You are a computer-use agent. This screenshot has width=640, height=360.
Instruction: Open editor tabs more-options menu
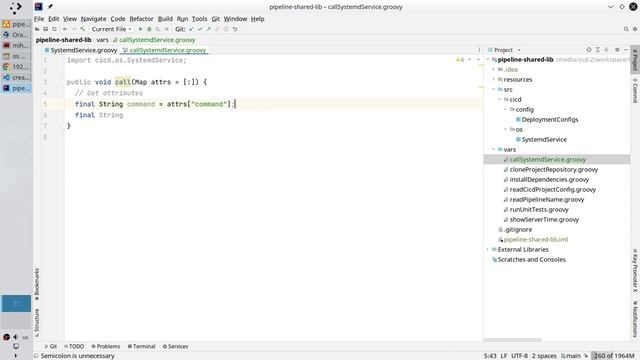[479, 50]
